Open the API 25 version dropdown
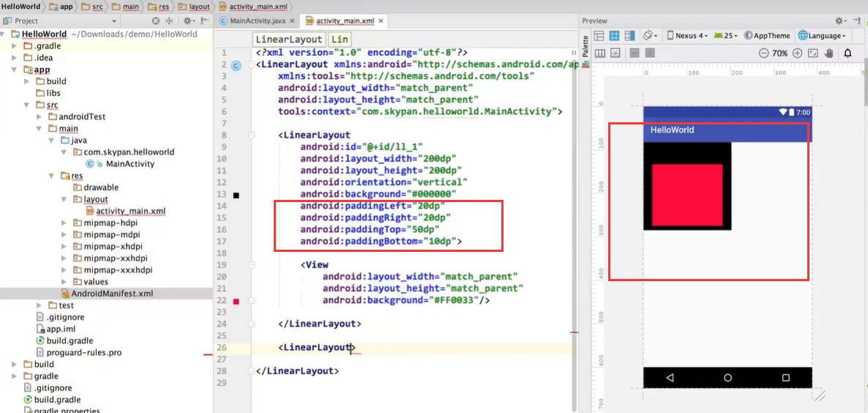 (x=726, y=35)
